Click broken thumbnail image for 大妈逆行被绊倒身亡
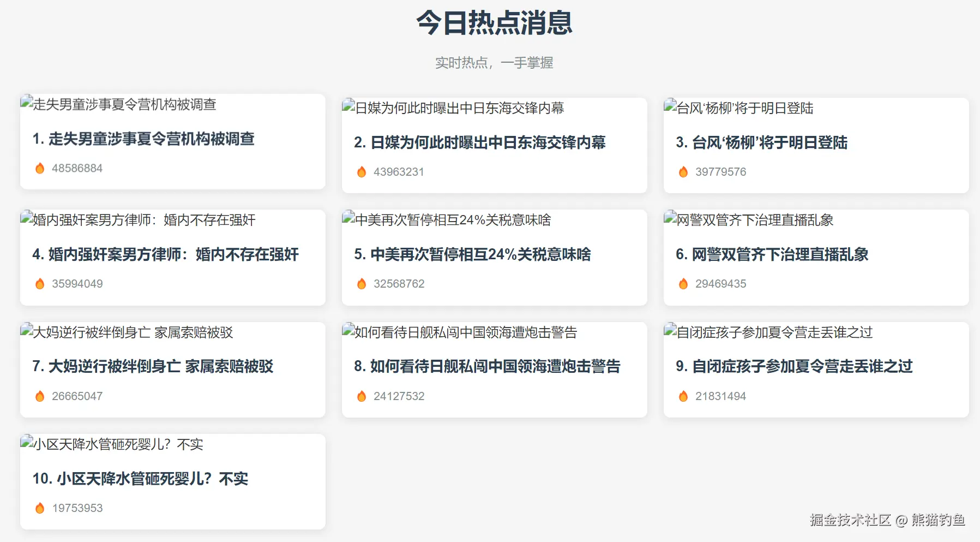Viewport: 980px width, 542px height. [x=27, y=331]
